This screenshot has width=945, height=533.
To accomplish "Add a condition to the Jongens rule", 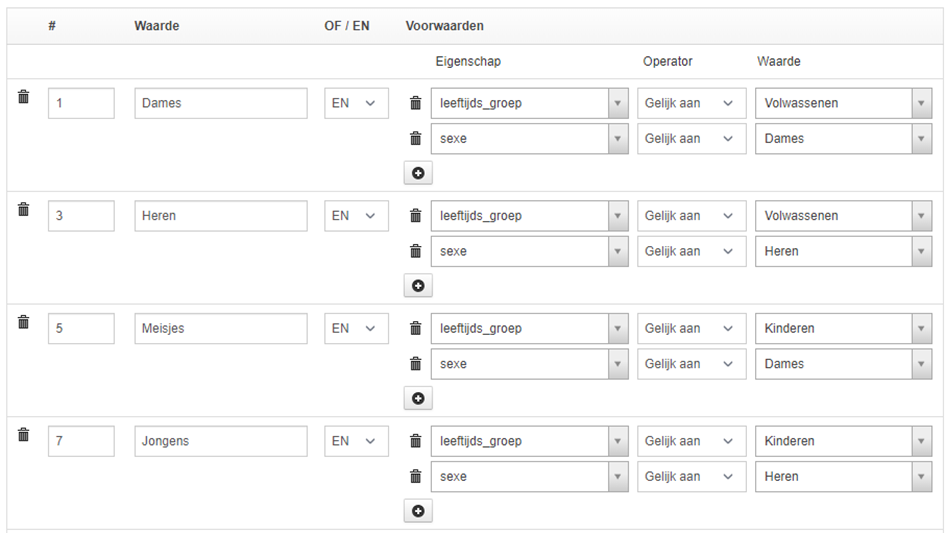I will tap(418, 511).
